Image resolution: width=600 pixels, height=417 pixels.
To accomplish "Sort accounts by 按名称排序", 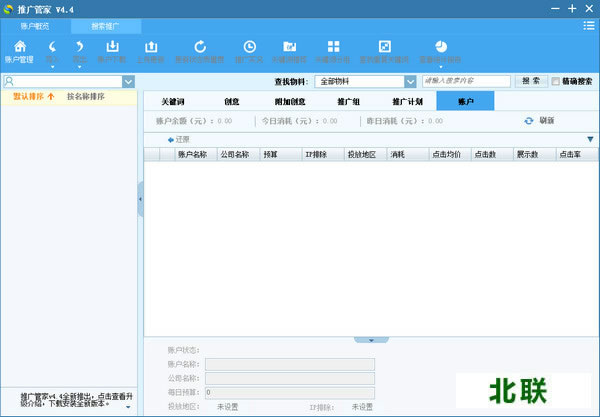I will [87, 97].
